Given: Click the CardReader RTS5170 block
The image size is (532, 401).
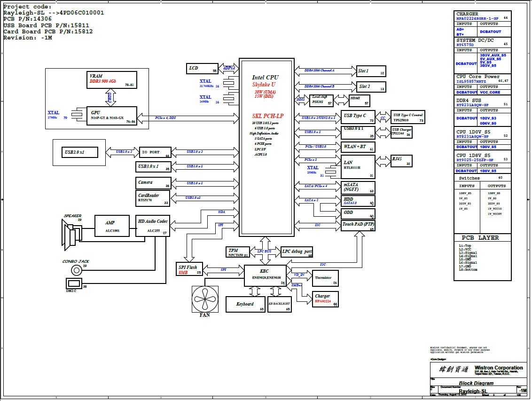Looking at the screenshot, I should click(153, 198).
